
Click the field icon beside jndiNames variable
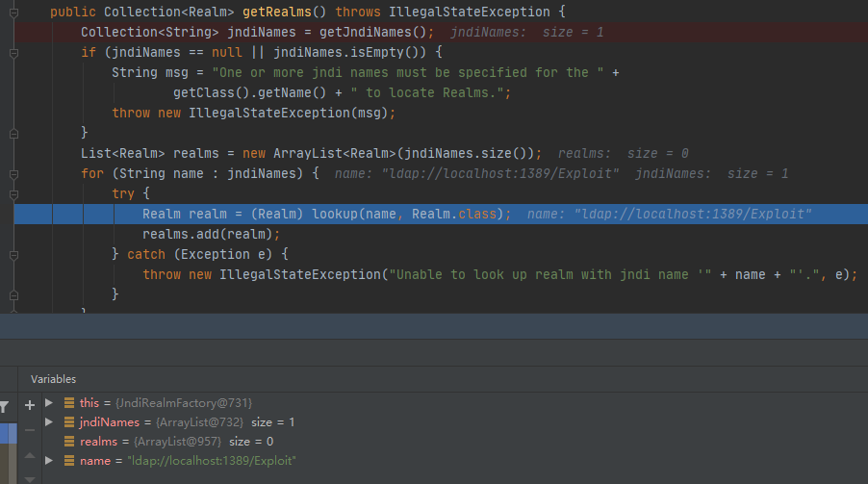point(69,422)
